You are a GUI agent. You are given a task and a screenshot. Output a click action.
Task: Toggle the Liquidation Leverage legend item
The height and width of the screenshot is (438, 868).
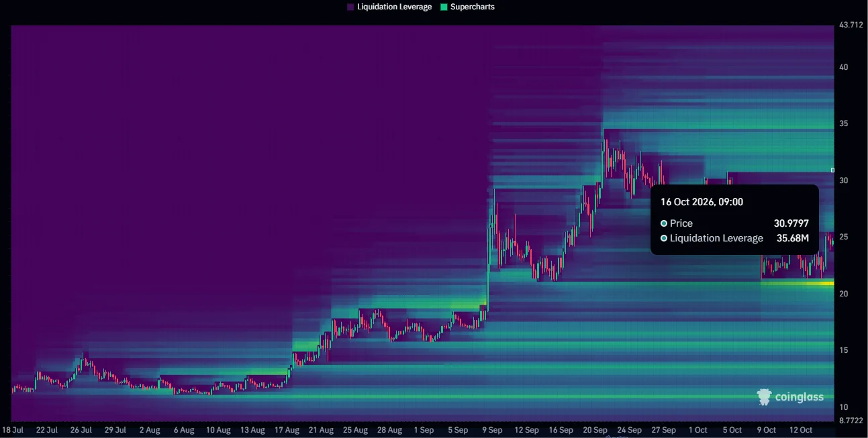click(x=389, y=7)
